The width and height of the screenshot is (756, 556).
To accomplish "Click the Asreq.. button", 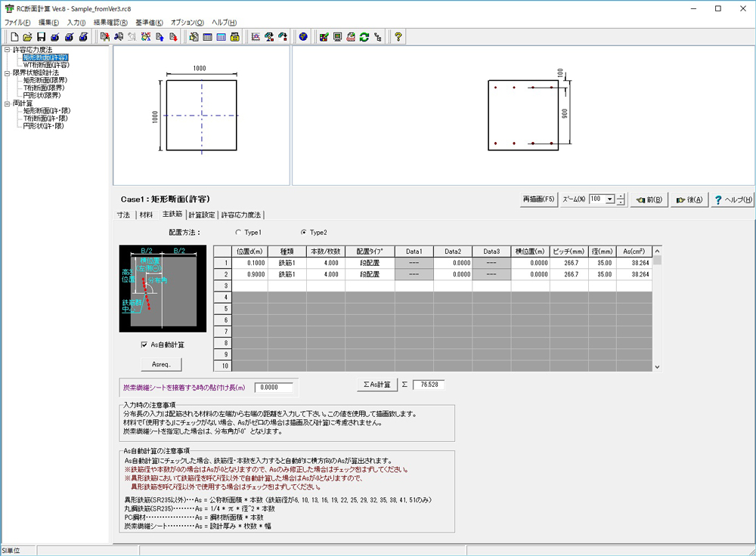I will [162, 364].
